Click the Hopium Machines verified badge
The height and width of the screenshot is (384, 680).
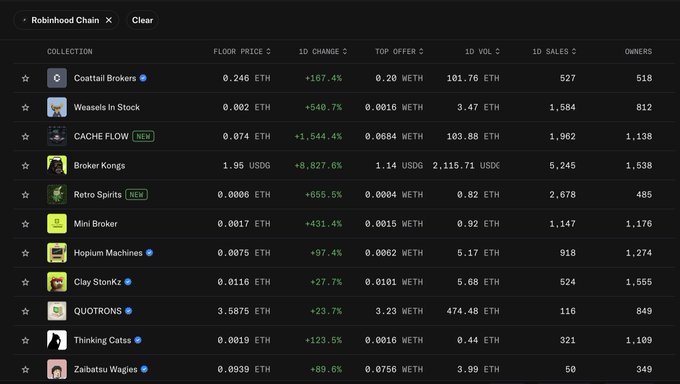coord(149,253)
